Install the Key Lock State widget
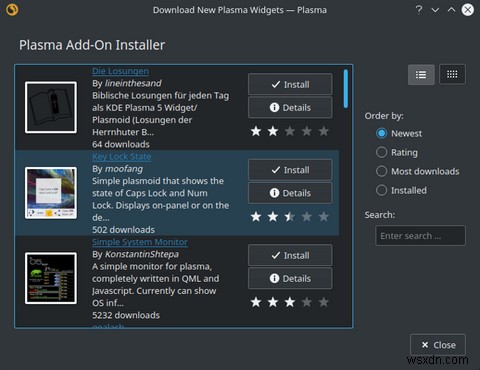The image size is (480, 370). [290, 170]
